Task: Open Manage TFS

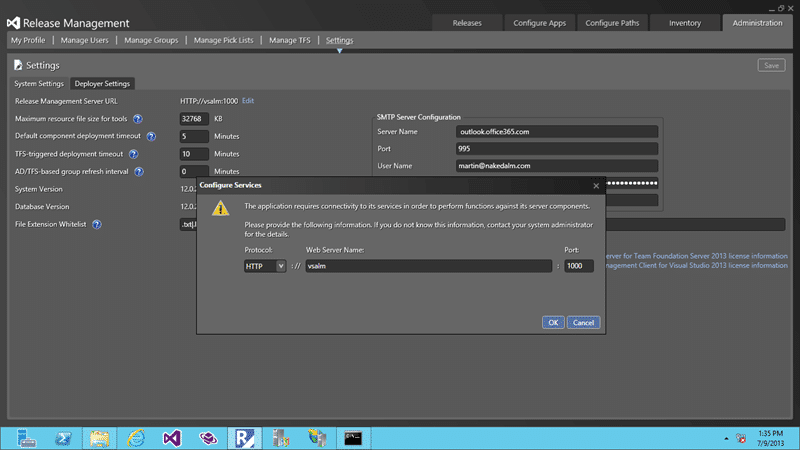Action: pyautogui.click(x=289, y=40)
